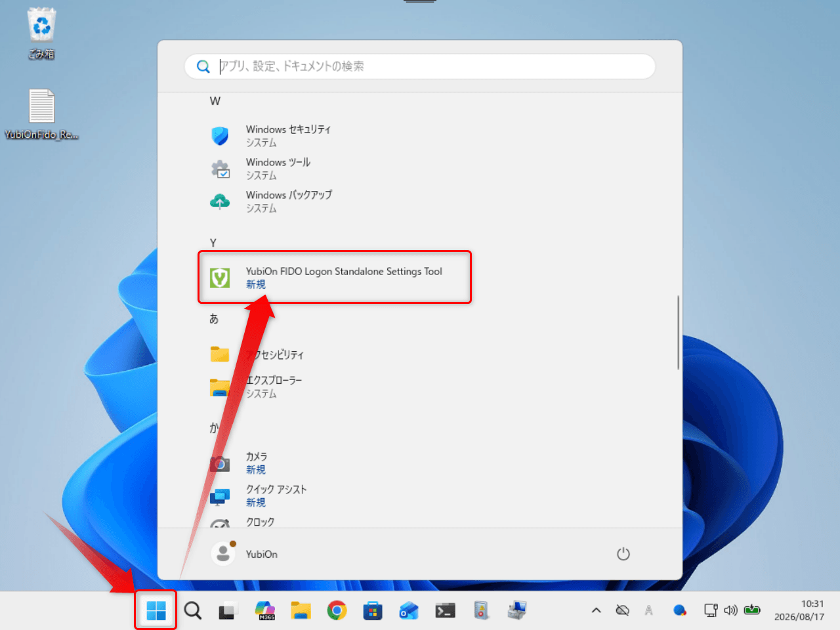The width and height of the screenshot is (840, 630).
Task: Open the clock showing 10:31
Action: coord(799,610)
